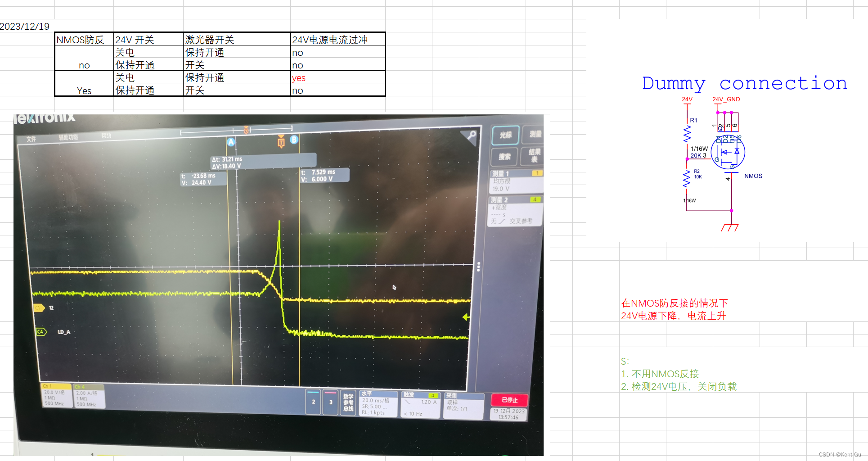The width and height of the screenshot is (868, 461).
Task: Add channel 3 using its button
Action: coord(330,402)
